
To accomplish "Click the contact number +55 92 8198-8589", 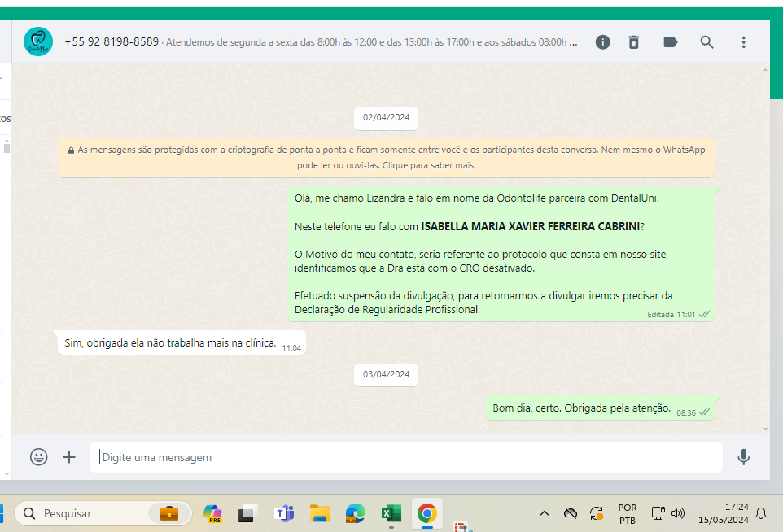I will pos(112,42).
